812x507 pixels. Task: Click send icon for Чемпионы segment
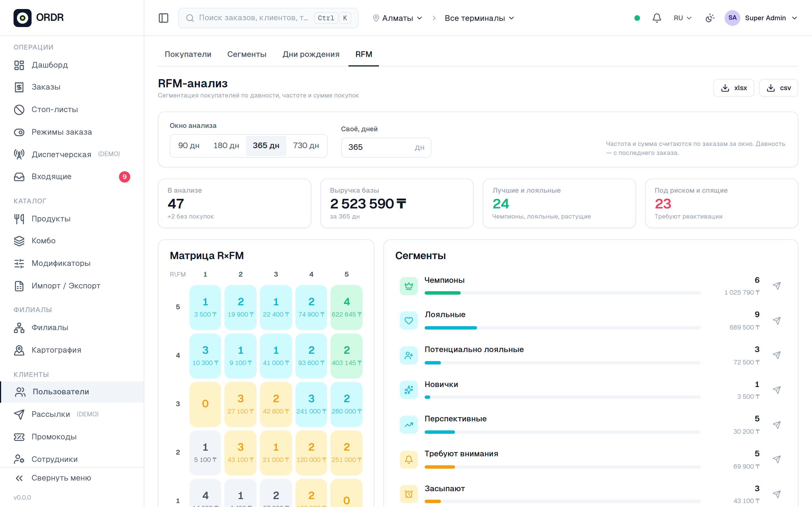[x=776, y=286]
